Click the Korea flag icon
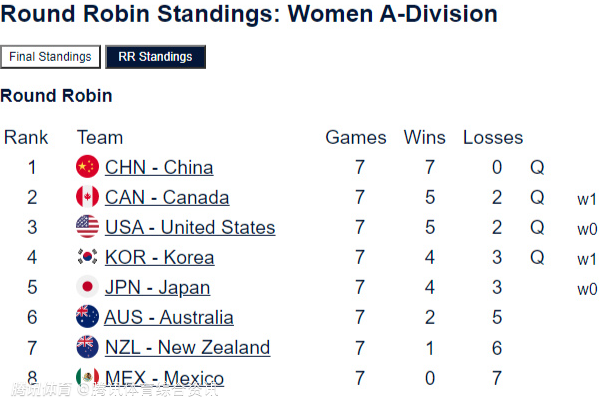The height and width of the screenshot is (406, 604). 88,257
